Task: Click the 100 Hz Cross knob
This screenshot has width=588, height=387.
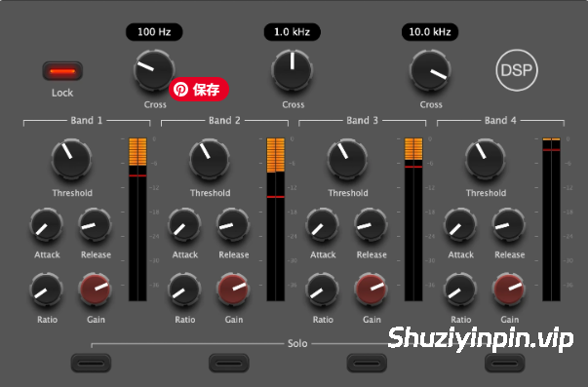Action: [x=154, y=70]
